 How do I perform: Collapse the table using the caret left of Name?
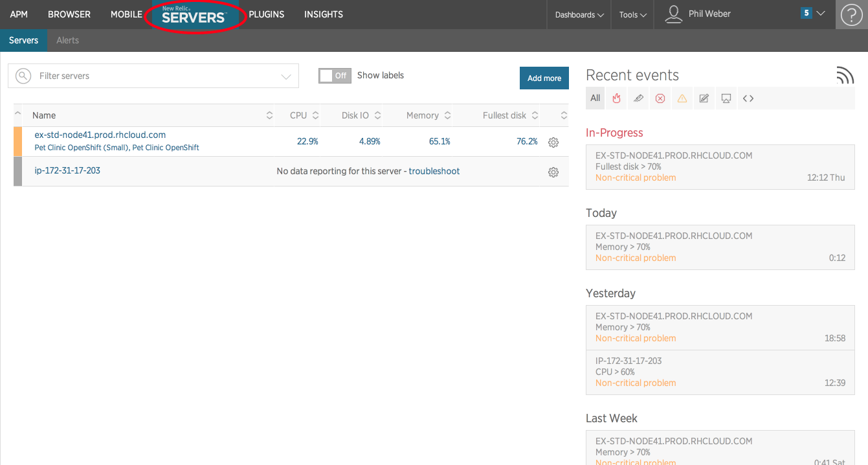(17, 115)
